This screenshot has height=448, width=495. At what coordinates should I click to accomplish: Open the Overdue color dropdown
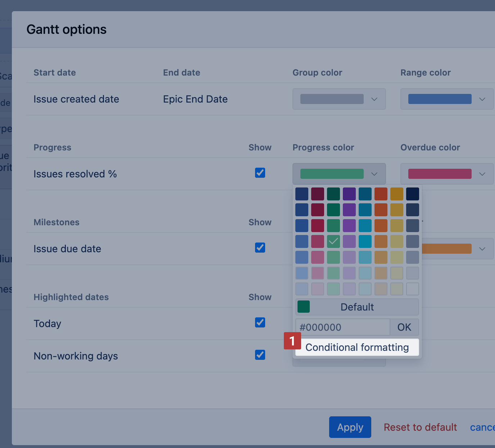[446, 174]
